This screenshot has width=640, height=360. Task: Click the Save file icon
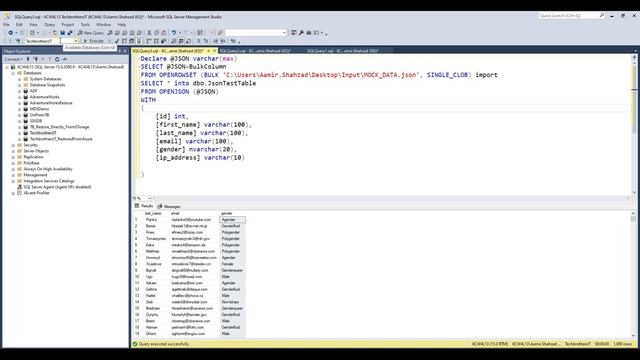point(62,33)
